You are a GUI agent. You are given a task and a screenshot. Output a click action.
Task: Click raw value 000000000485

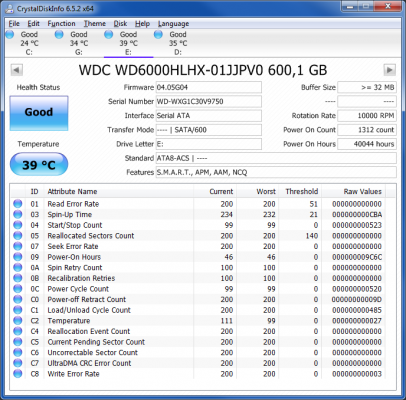pos(357,310)
